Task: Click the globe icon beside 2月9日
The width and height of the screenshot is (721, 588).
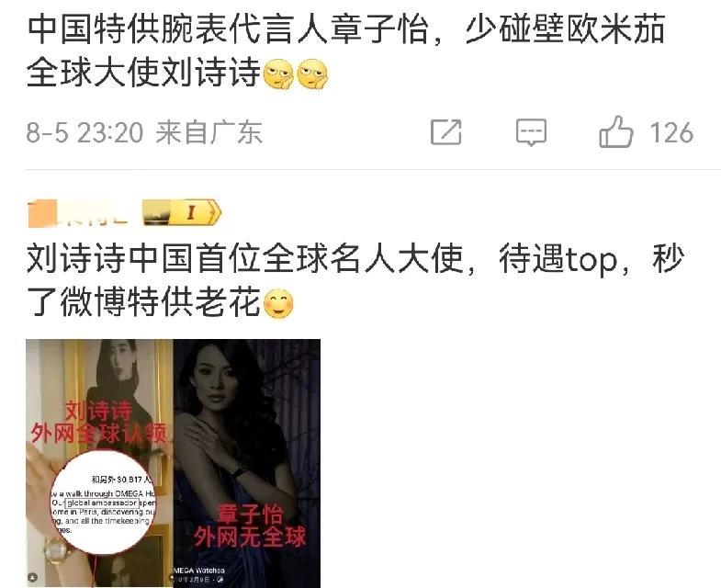Action: 220,580
